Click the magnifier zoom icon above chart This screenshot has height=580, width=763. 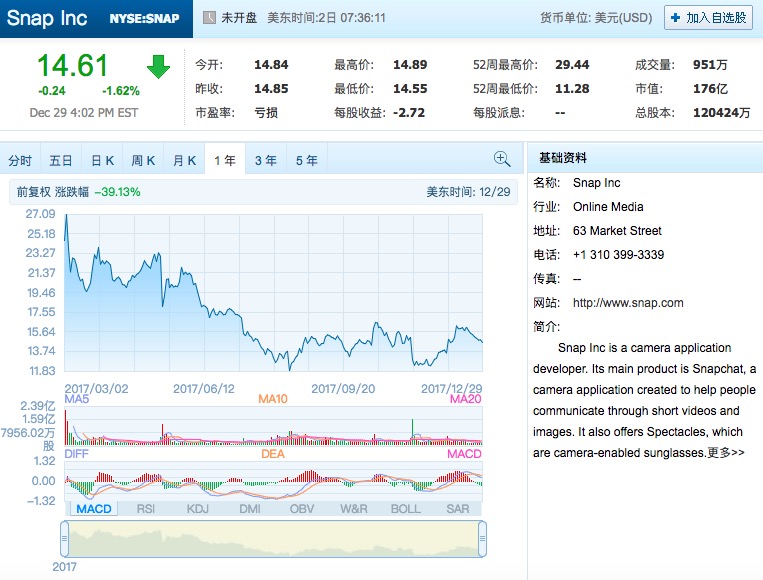click(x=502, y=159)
